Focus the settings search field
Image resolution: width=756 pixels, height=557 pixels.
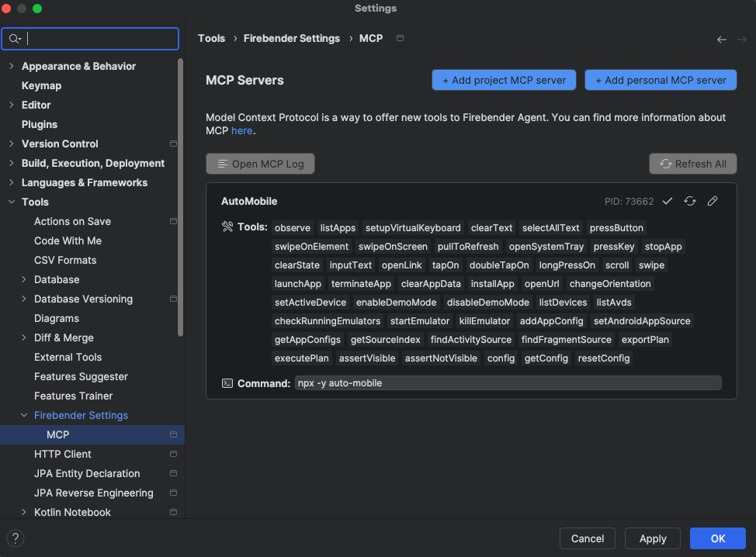[90, 39]
